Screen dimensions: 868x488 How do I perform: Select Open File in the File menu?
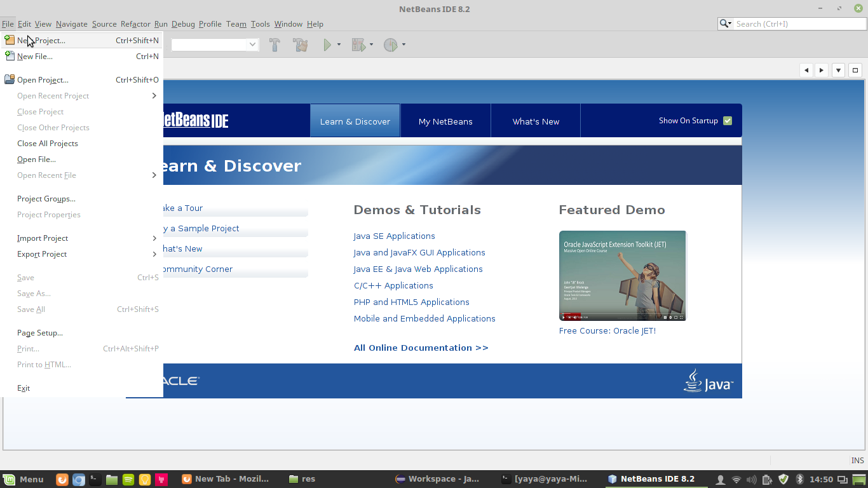point(81,159)
